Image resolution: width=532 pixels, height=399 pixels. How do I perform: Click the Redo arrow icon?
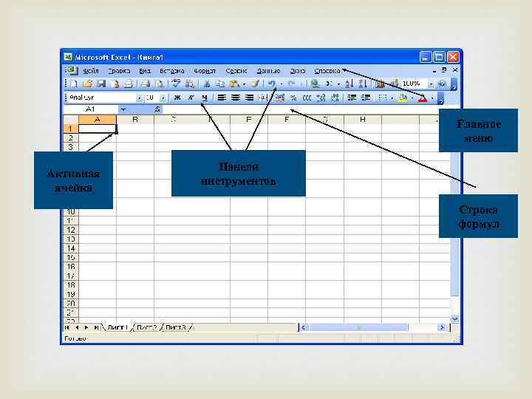[x=291, y=83]
